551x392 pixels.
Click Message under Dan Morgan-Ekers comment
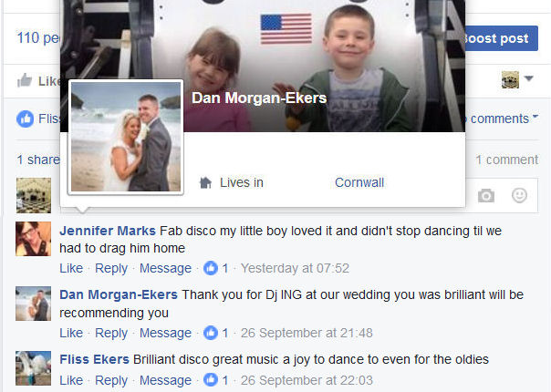click(x=165, y=333)
